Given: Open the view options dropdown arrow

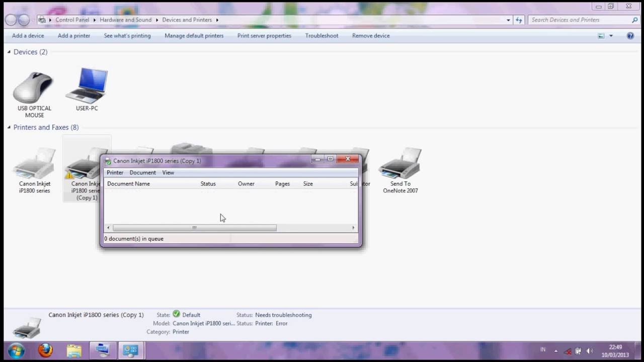Looking at the screenshot, I should tap(611, 36).
